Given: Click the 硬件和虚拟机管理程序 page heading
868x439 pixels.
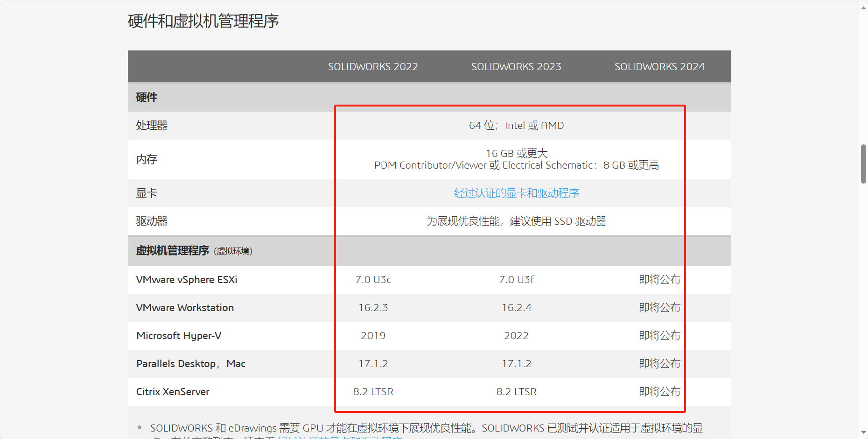Looking at the screenshot, I should (203, 21).
